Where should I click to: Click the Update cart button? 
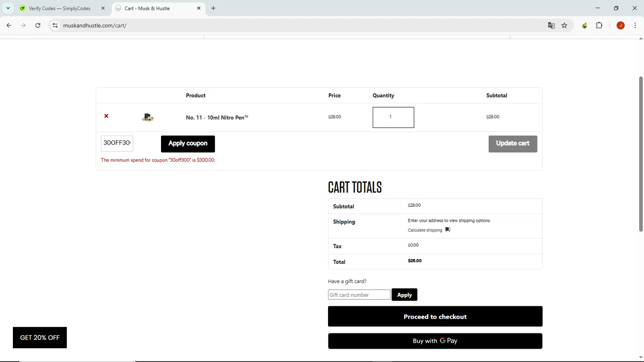(x=513, y=144)
